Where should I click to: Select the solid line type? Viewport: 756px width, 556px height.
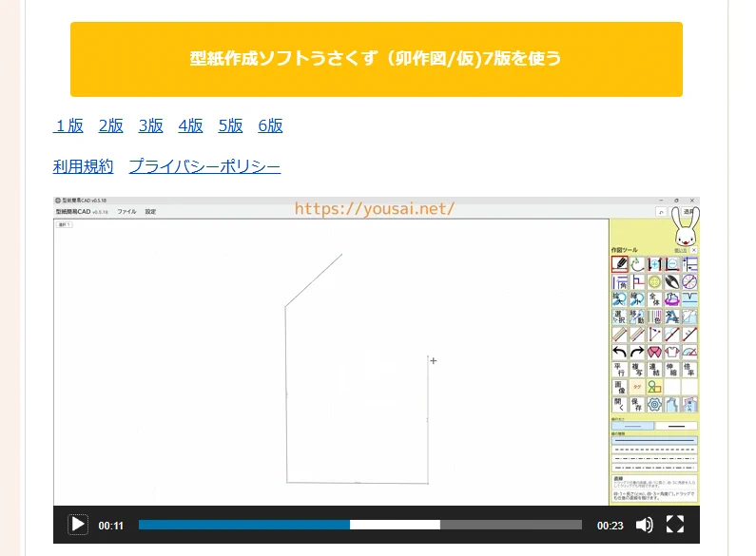pyautogui.click(x=654, y=440)
